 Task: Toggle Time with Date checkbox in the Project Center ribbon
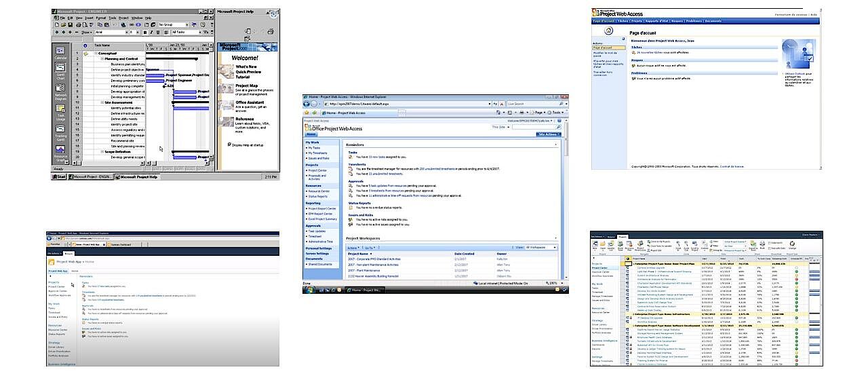770,248
